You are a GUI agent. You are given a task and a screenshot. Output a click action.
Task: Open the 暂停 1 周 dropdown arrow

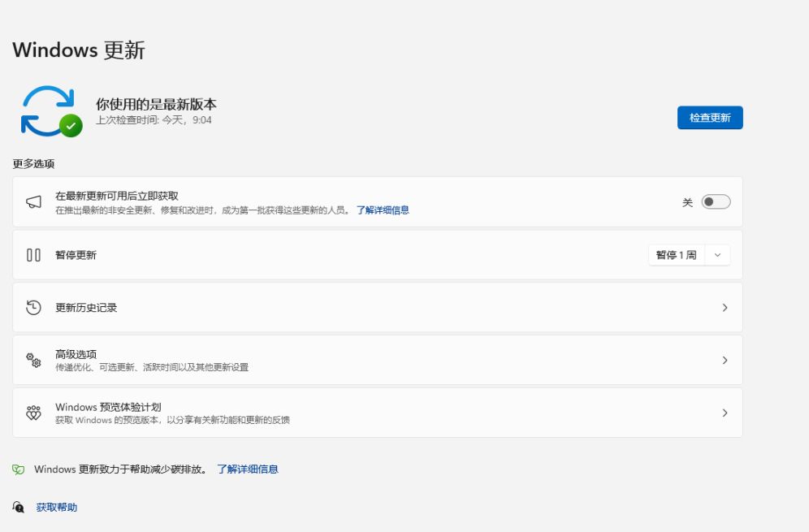coord(717,255)
